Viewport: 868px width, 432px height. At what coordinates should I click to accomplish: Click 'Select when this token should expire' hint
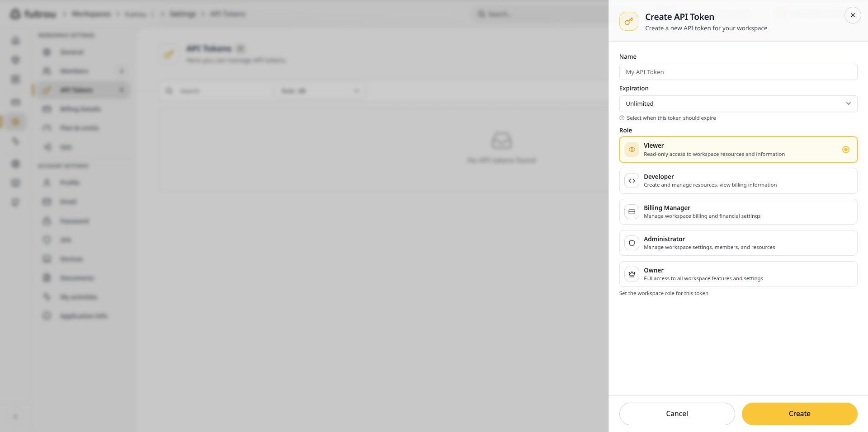tap(671, 118)
